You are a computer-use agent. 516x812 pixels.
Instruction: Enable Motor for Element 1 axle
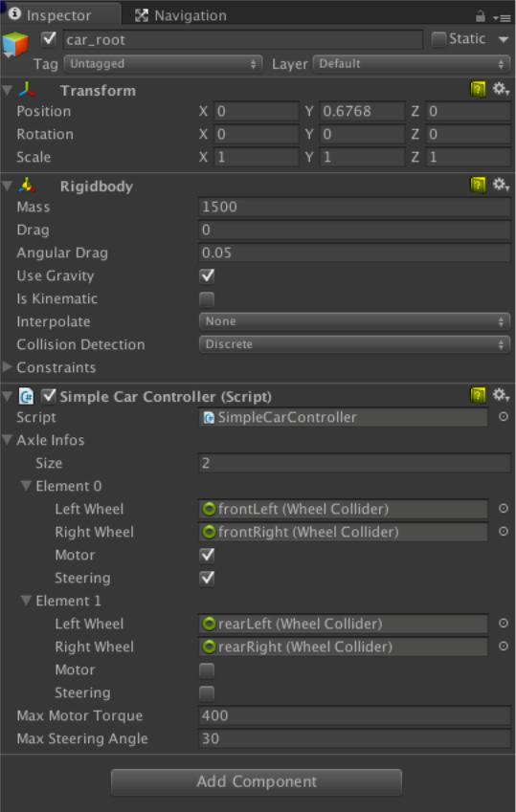point(207,670)
